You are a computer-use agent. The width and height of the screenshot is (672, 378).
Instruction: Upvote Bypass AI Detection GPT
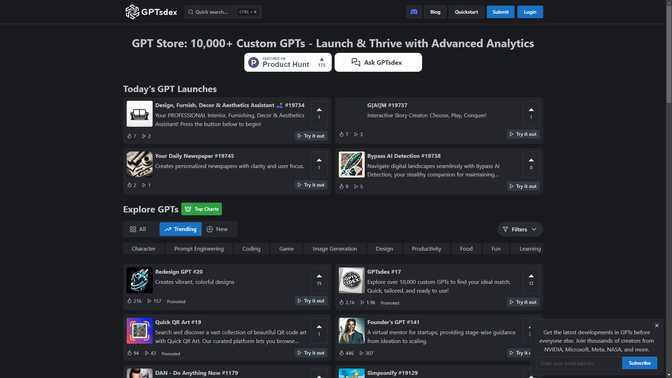coord(531,163)
